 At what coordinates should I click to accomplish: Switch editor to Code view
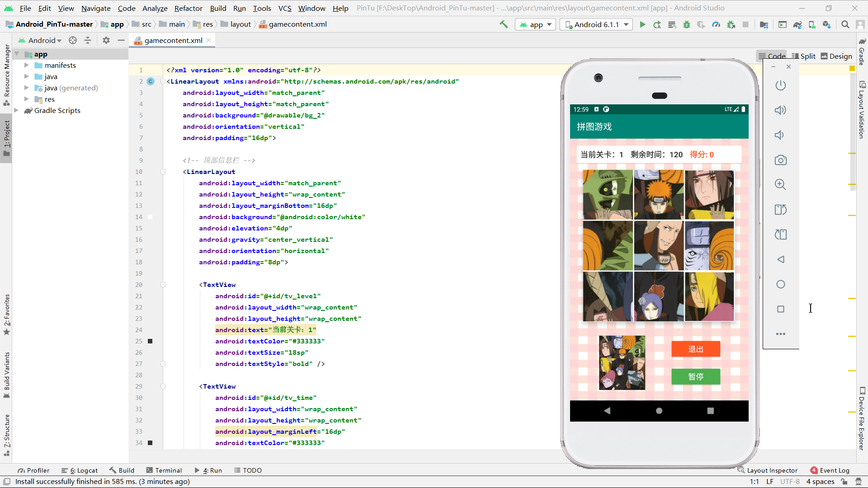coord(772,56)
